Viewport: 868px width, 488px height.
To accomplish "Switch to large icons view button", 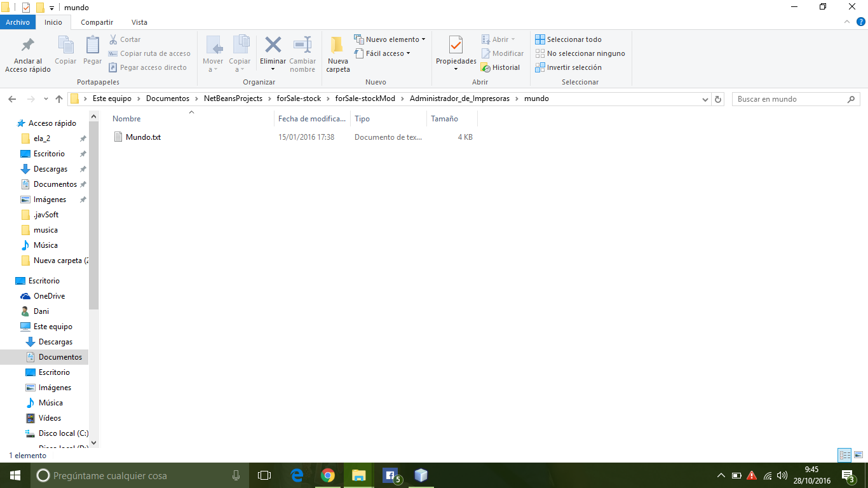I will tap(858, 455).
